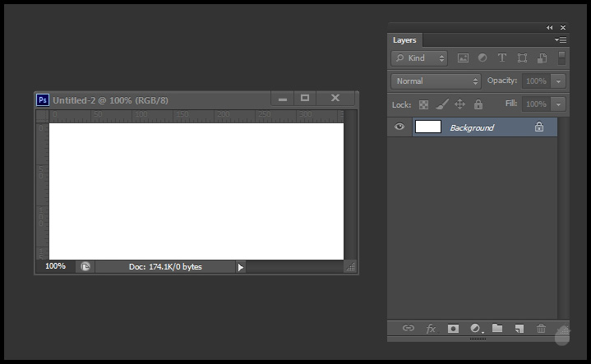This screenshot has width=591, height=364.
Task: Expand the Opacity slider arrow
Action: click(x=559, y=81)
